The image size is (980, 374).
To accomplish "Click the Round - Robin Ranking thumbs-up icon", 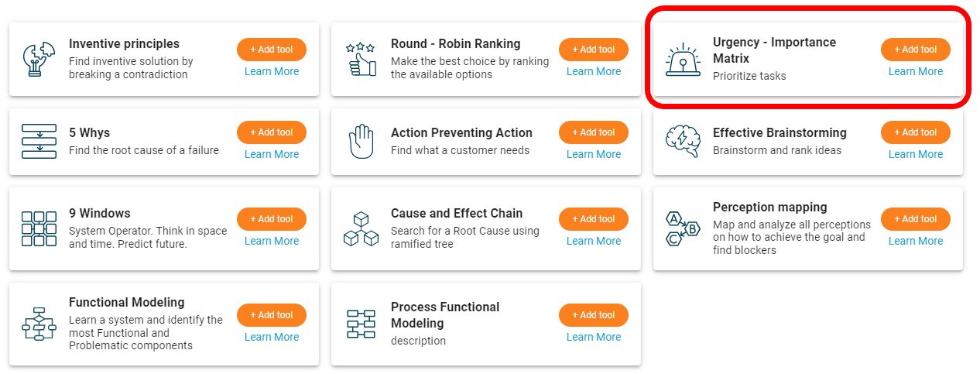I will 361,59.
